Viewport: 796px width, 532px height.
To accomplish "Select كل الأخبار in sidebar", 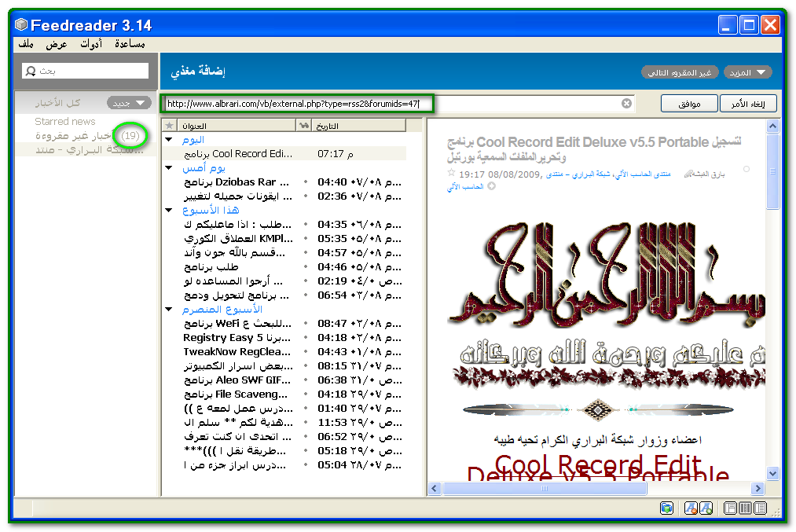I will tap(58, 103).
